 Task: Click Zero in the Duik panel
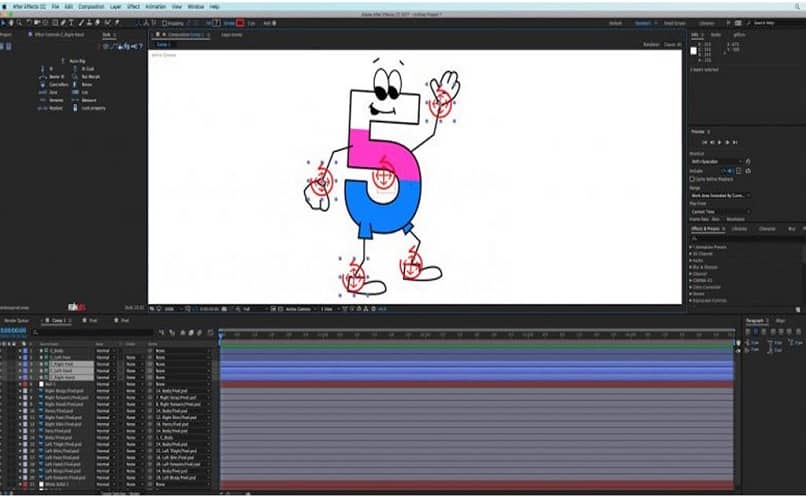48,93
